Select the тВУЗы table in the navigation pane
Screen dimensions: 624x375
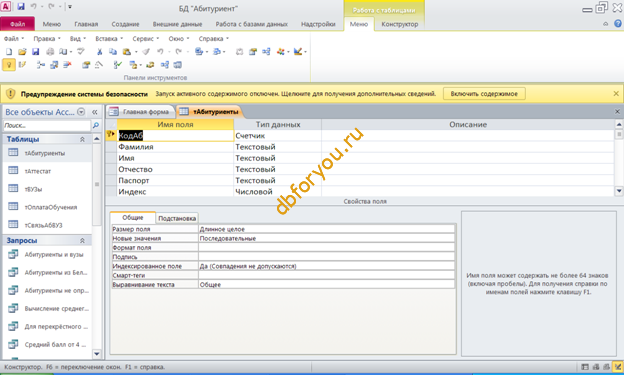[47, 189]
